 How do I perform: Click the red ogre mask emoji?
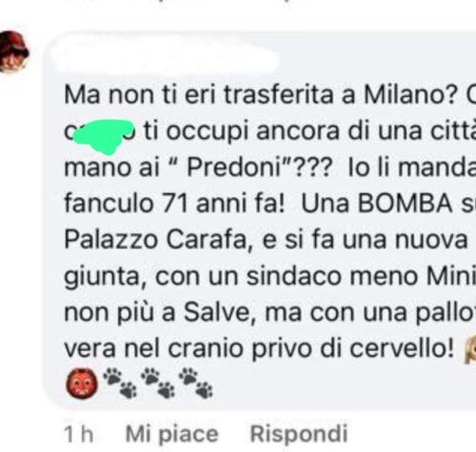click(82, 383)
